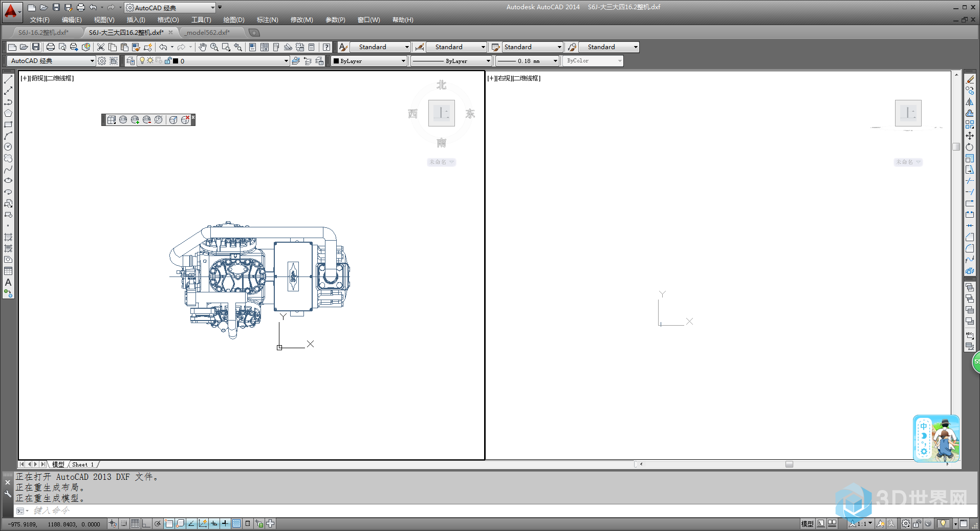Image resolution: width=980 pixels, height=531 pixels.
Task: Click the ViewCube top face in right viewport
Action: pyautogui.click(x=908, y=113)
